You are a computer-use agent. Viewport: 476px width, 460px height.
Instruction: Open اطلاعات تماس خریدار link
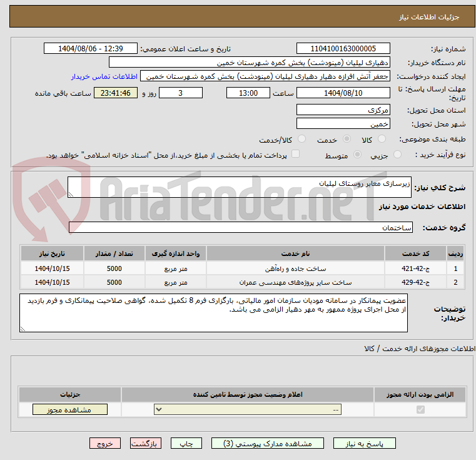tap(104, 76)
